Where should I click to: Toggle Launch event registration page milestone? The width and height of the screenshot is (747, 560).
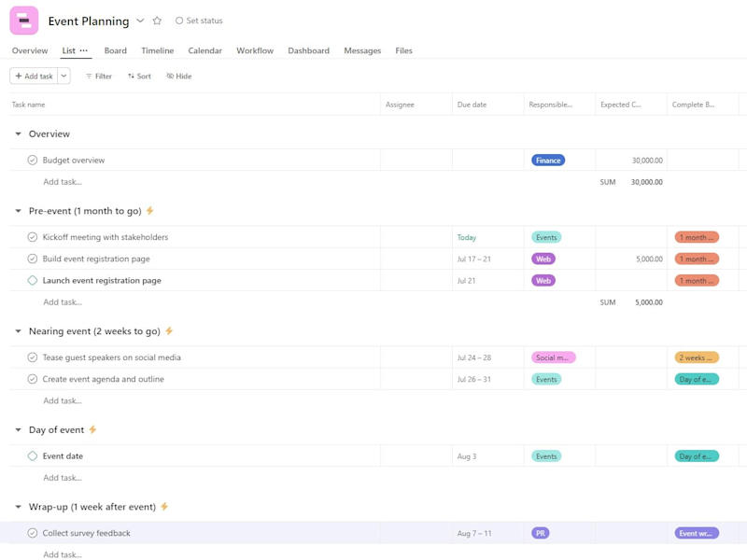point(33,281)
